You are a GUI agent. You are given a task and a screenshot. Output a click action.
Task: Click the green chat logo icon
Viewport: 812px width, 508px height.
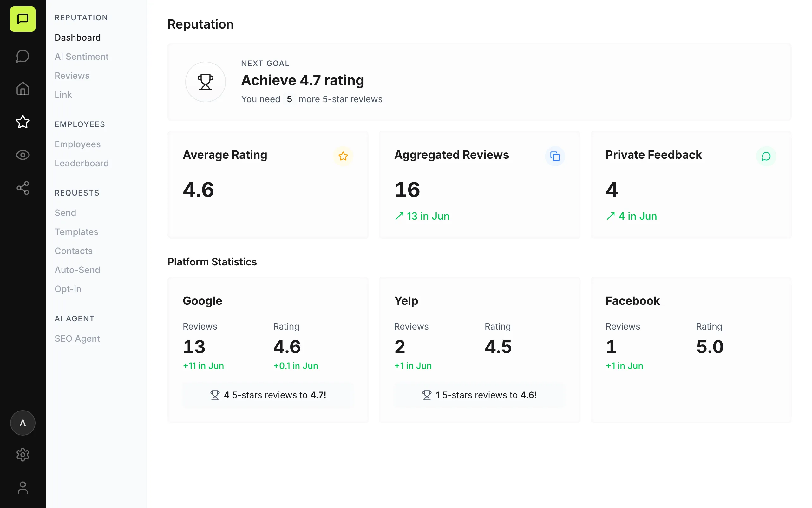click(x=23, y=19)
